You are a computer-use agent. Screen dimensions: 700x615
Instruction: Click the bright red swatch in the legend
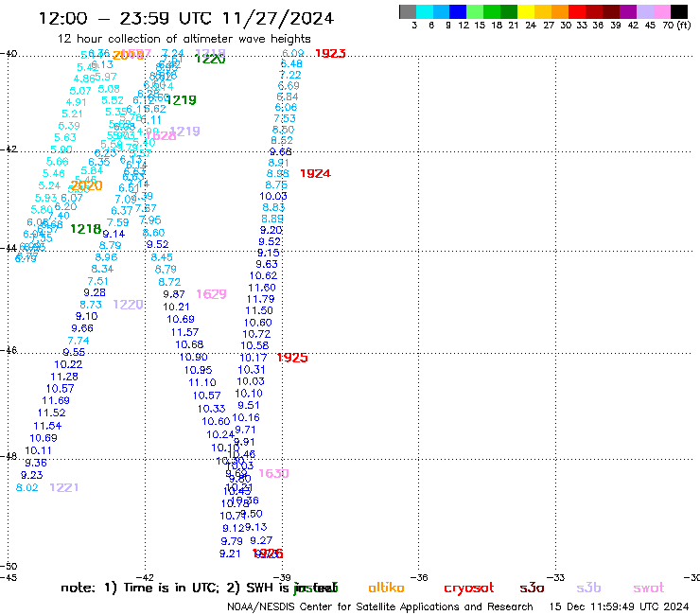click(577, 11)
